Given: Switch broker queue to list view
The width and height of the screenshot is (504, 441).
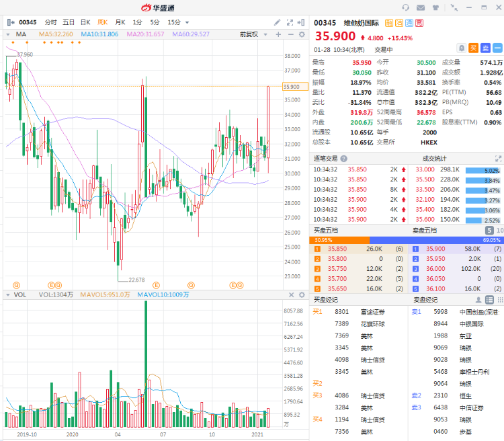Looking at the screenshot, I should pos(489,300).
